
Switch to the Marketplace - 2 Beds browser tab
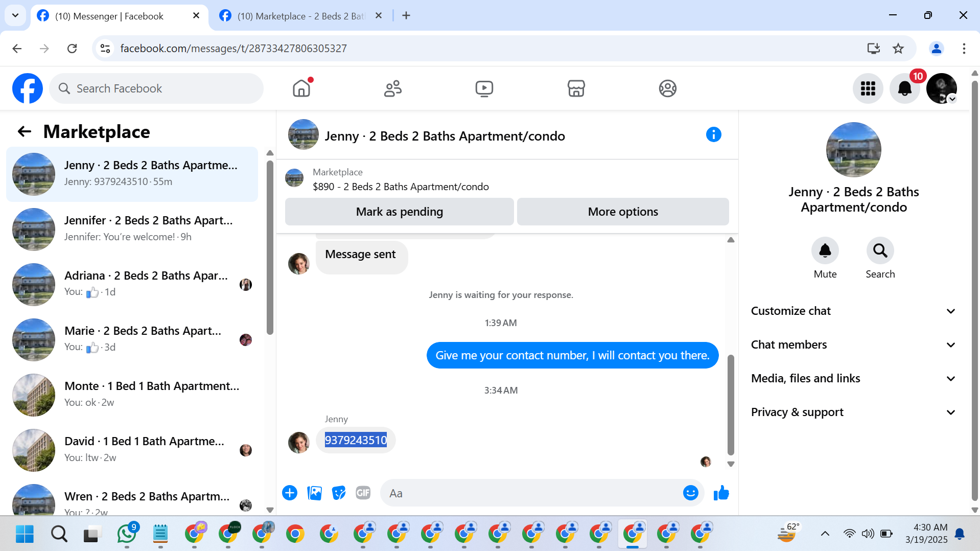click(301, 16)
